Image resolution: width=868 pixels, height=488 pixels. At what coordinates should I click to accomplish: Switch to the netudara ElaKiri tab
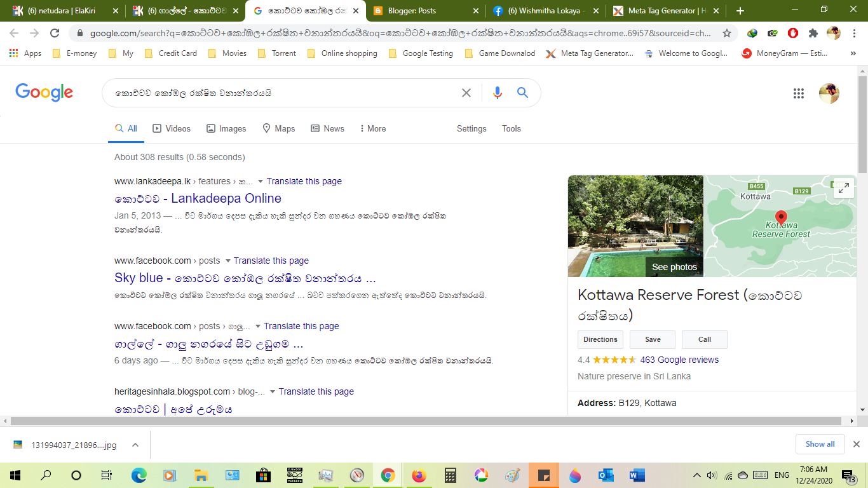coord(65,11)
